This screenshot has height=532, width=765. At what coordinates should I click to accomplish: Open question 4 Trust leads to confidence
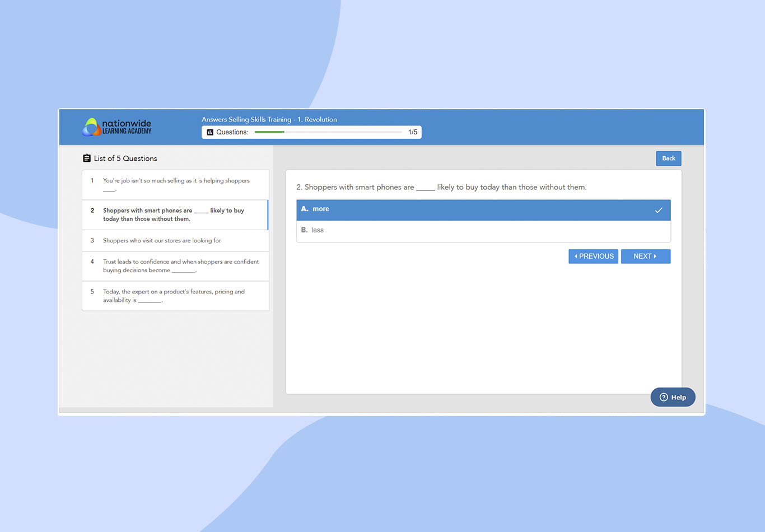175,266
